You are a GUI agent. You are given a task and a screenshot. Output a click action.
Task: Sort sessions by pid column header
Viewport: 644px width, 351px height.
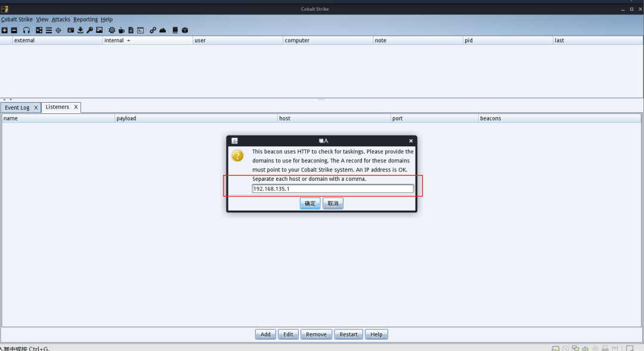click(508, 40)
